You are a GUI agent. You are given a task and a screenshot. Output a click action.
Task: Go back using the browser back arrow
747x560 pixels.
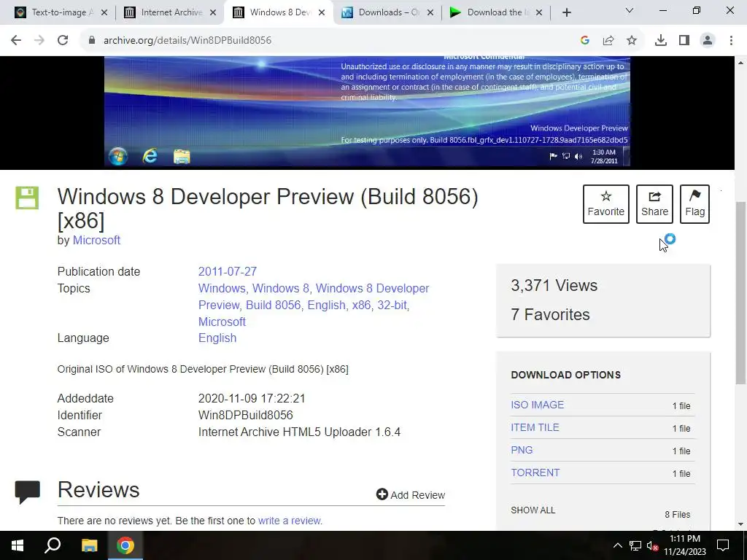(x=16, y=41)
